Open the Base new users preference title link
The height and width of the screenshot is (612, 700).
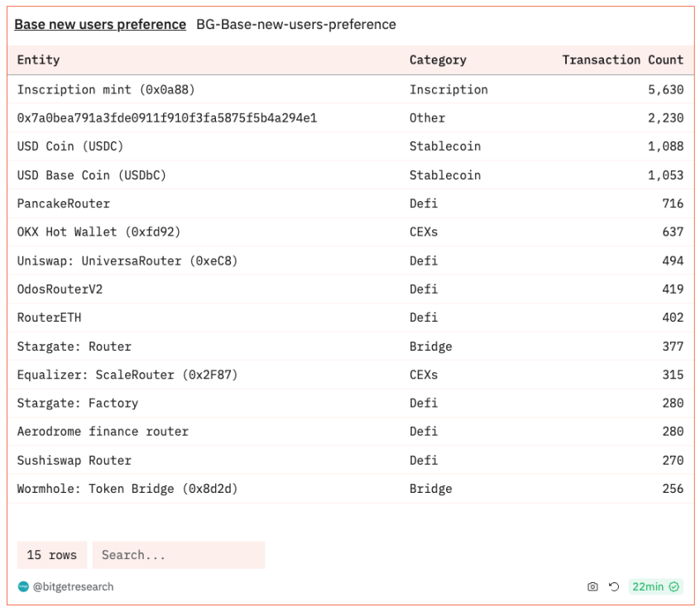tap(100, 25)
